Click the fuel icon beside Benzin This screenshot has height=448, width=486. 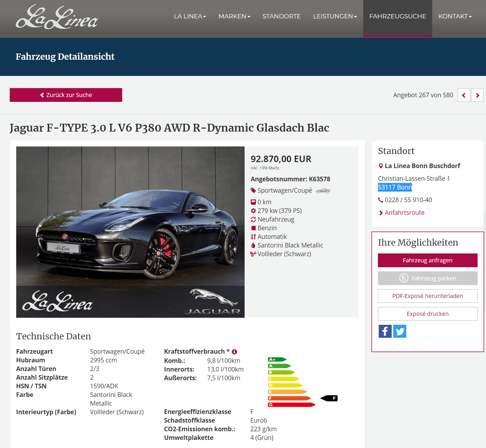coord(253,228)
